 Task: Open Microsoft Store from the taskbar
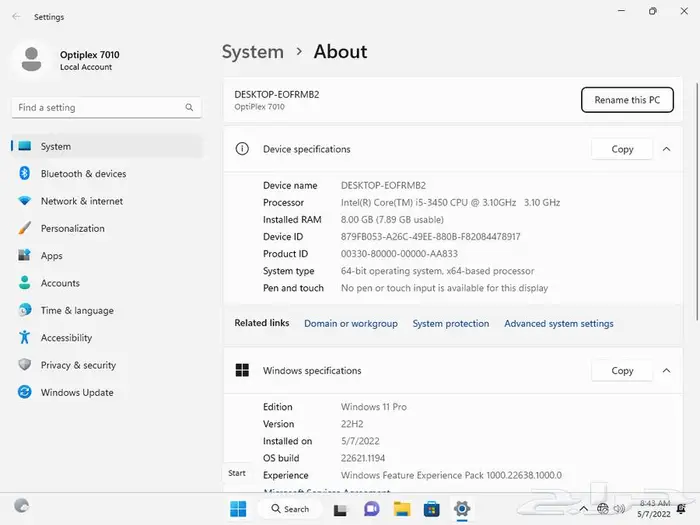click(432, 508)
